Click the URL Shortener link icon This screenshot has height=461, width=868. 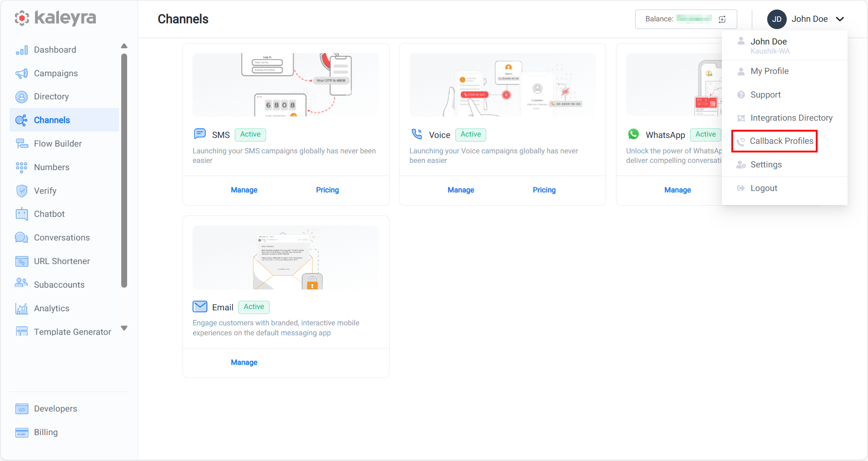tap(22, 261)
